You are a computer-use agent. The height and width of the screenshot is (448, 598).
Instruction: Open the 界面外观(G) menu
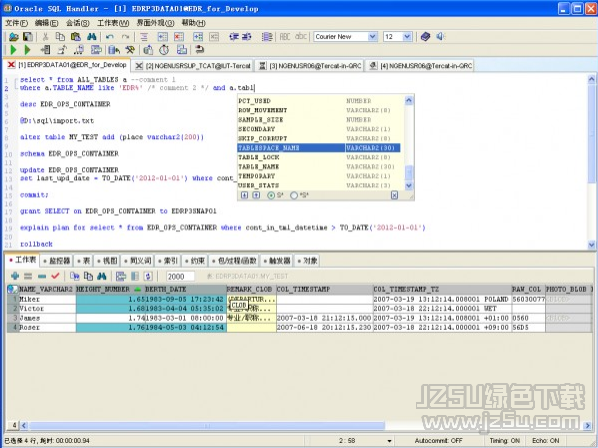coord(155,23)
